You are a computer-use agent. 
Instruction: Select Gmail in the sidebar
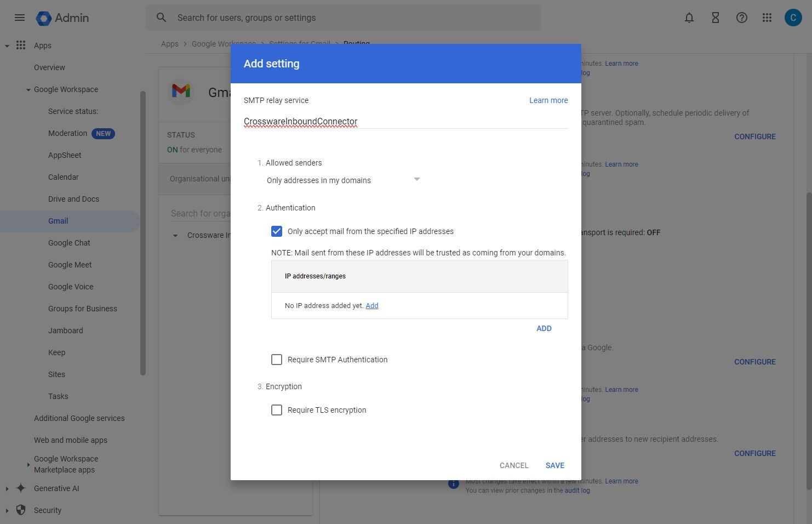(58, 221)
